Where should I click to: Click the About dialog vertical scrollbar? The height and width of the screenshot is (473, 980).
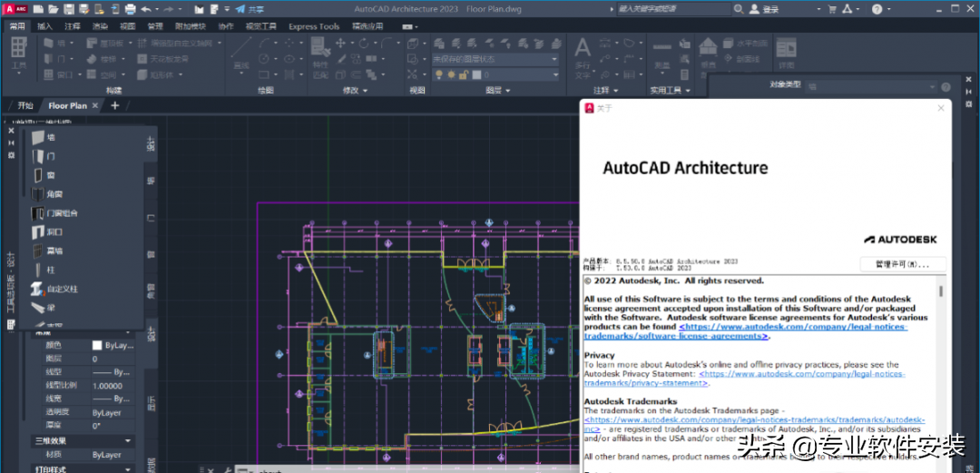click(941, 291)
